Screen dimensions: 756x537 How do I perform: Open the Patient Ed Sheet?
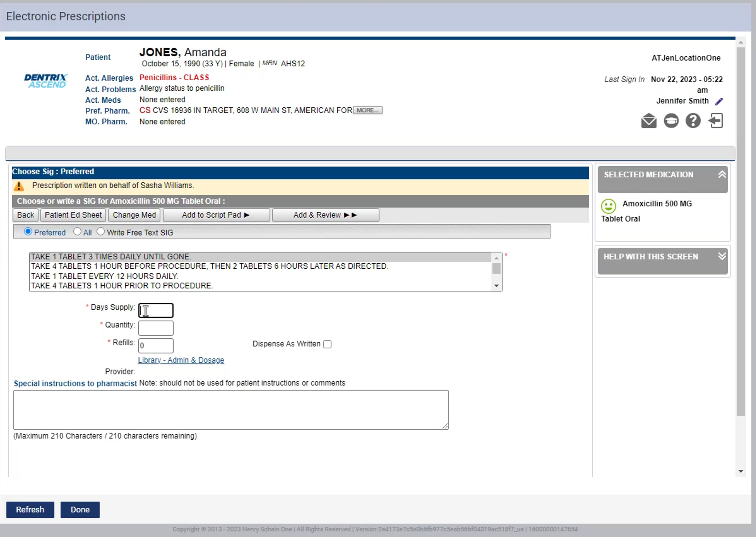click(73, 215)
